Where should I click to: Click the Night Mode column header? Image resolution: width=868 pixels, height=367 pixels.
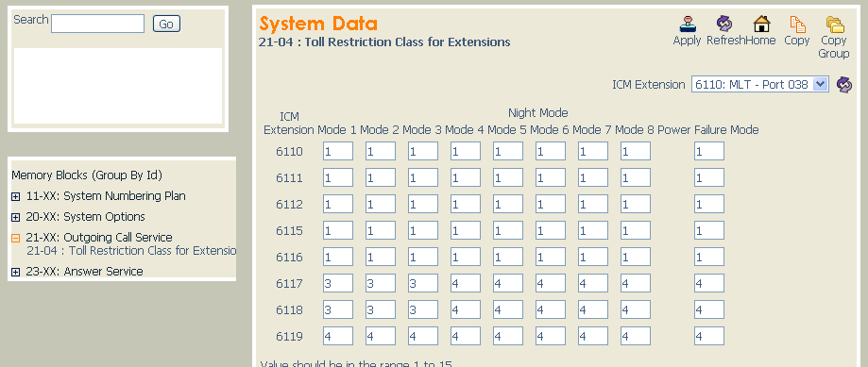tap(538, 113)
